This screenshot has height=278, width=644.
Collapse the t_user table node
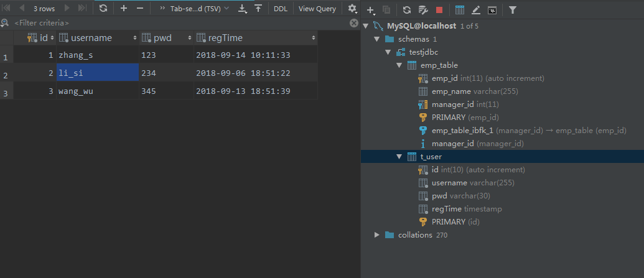(399, 157)
